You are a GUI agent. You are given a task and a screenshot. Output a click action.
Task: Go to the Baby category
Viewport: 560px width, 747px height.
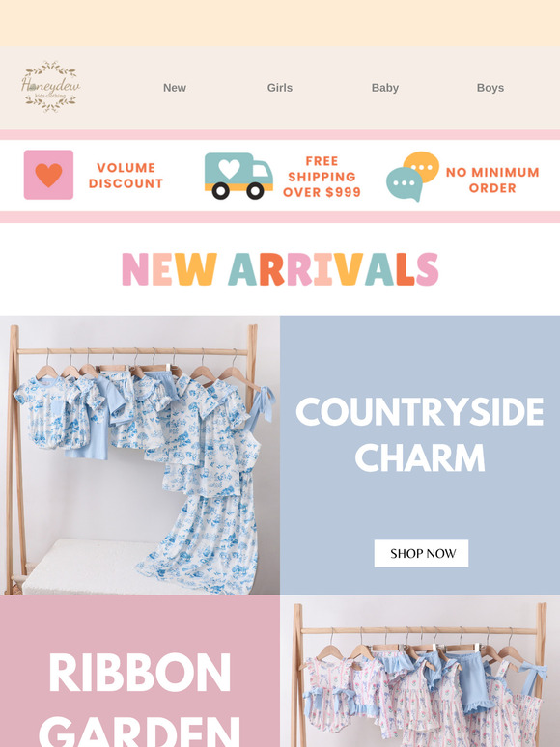[385, 88]
